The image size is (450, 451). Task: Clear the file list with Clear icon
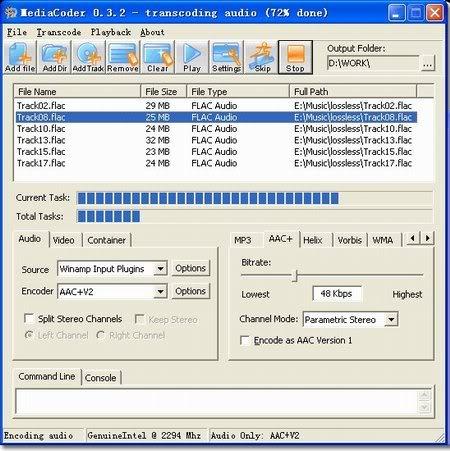point(157,57)
